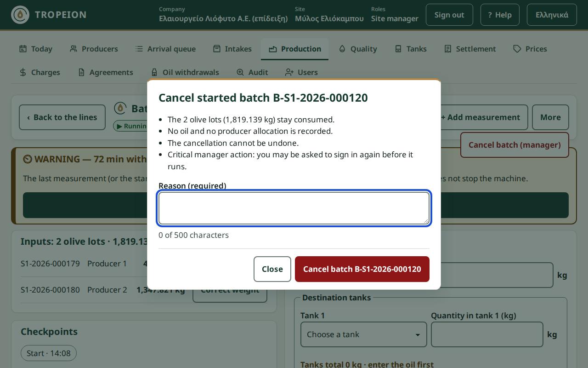Click the Tanks icon
The width and height of the screenshot is (588, 368).
coord(398,49)
